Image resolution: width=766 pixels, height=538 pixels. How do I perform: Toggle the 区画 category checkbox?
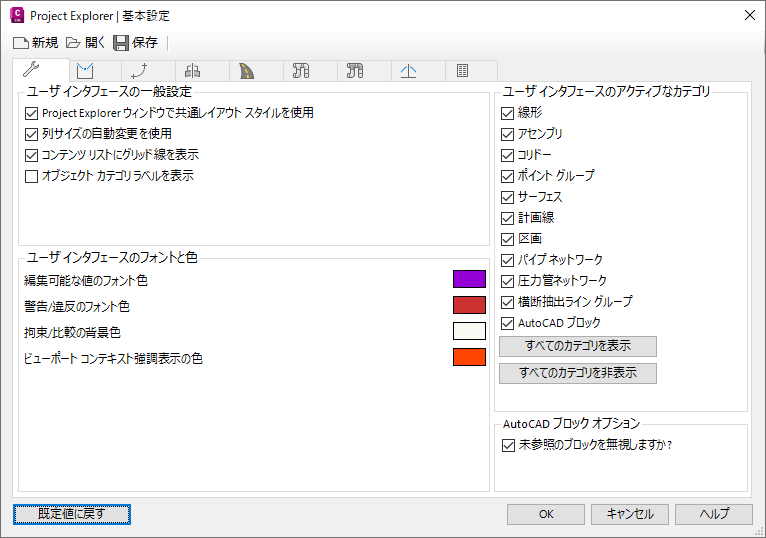[508, 239]
